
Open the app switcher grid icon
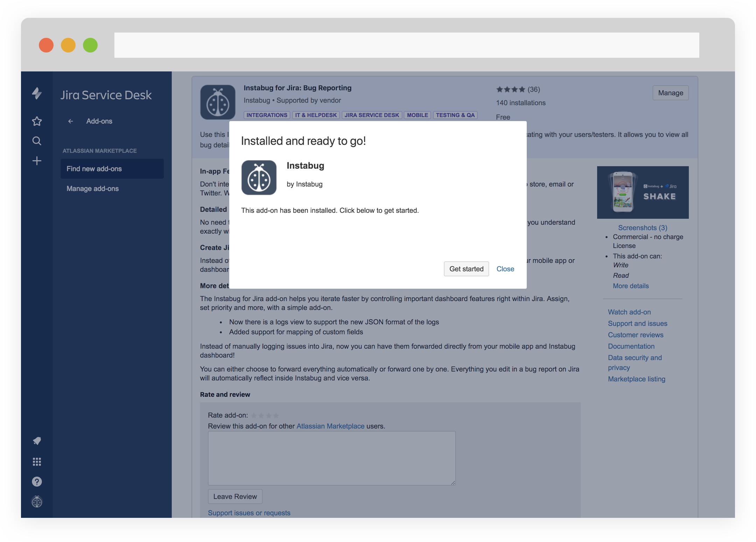[x=37, y=461]
